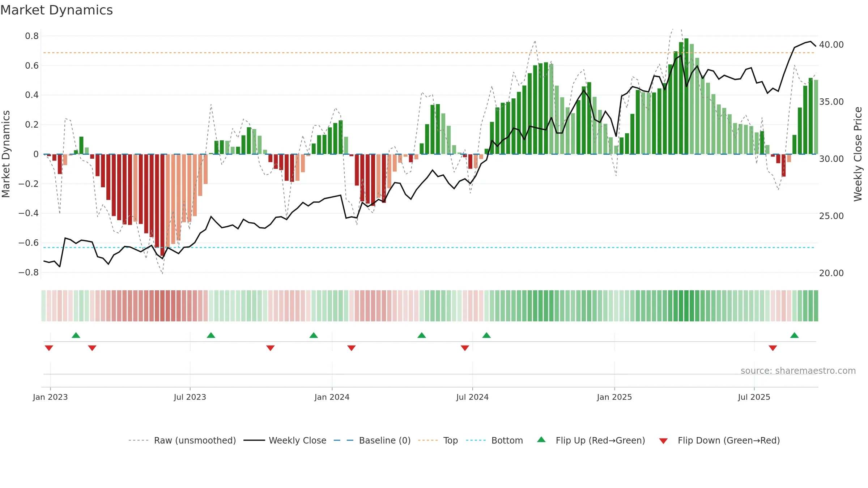Click the green flip-up marker after Jul 2023
The height and width of the screenshot is (488, 868).
(211, 335)
